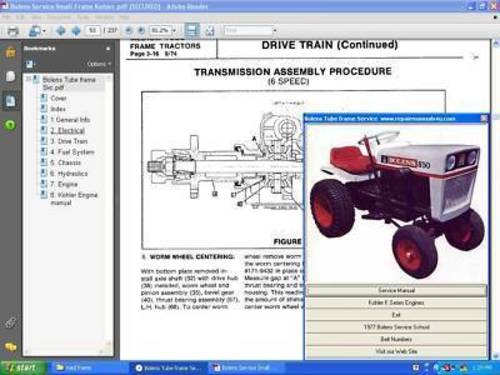Open the Window menu
Viewport: 500px width, 375px height.
[104, 17]
